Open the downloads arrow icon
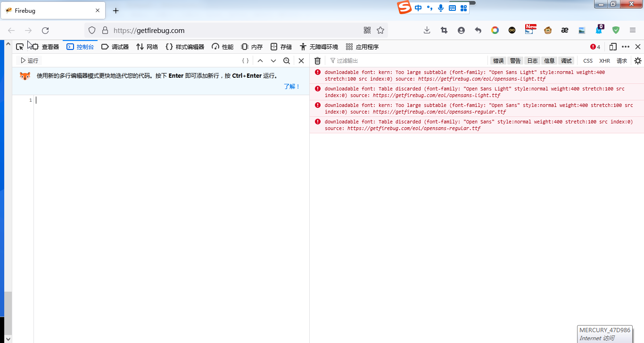 coord(427,30)
